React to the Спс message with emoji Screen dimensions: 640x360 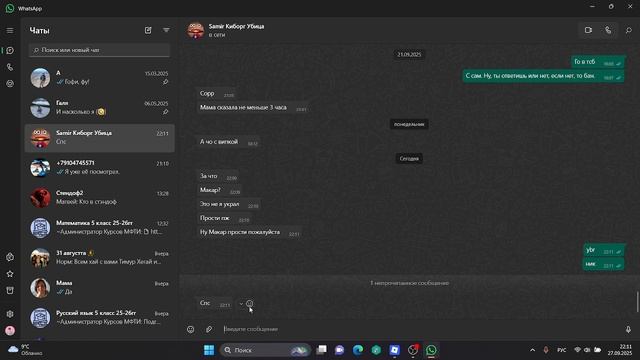[x=250, y=304]
